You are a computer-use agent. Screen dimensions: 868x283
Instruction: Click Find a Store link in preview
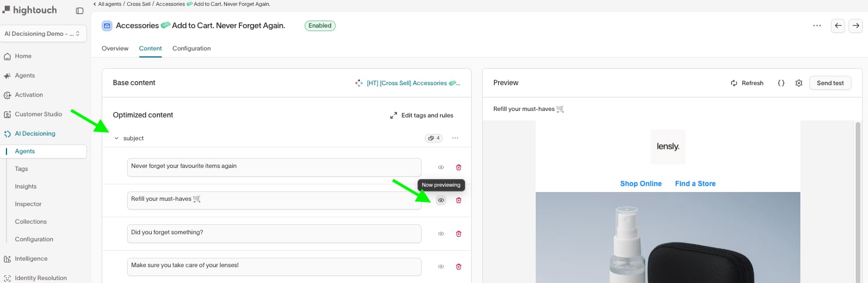point(695,184)
